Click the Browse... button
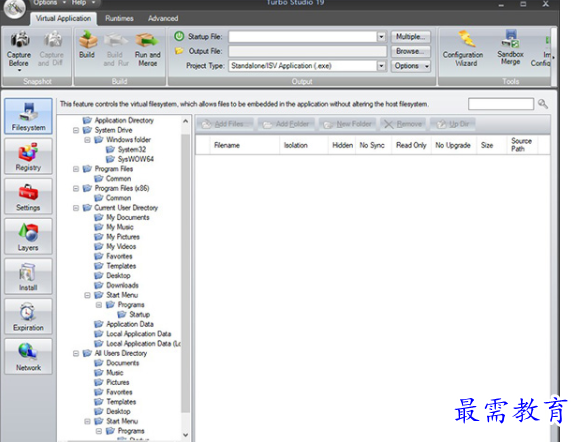 (x=410, y=51)
